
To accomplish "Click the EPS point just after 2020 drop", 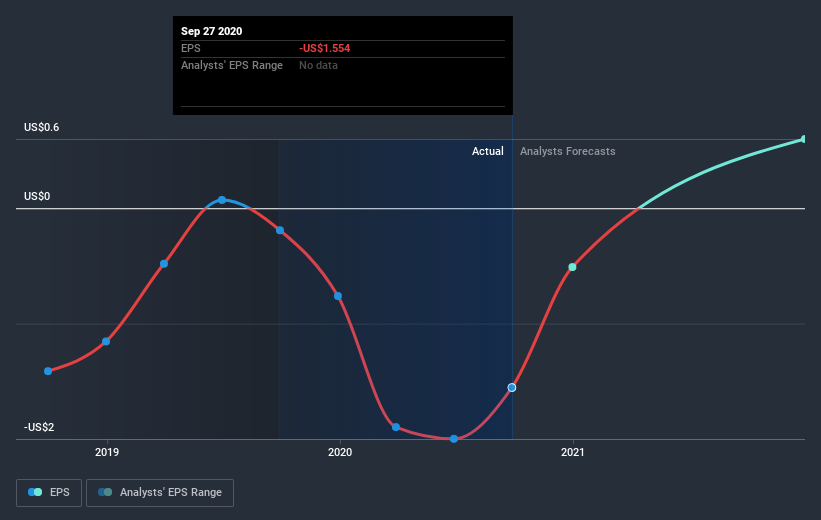I will 396,427.
